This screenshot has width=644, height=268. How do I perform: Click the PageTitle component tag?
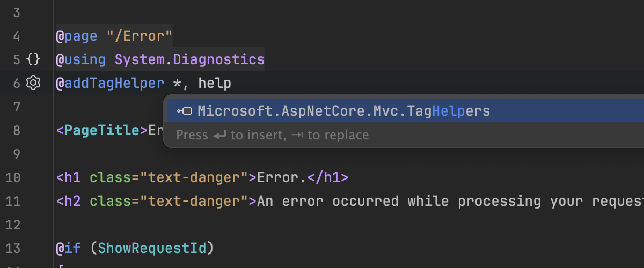pos(102,130)
